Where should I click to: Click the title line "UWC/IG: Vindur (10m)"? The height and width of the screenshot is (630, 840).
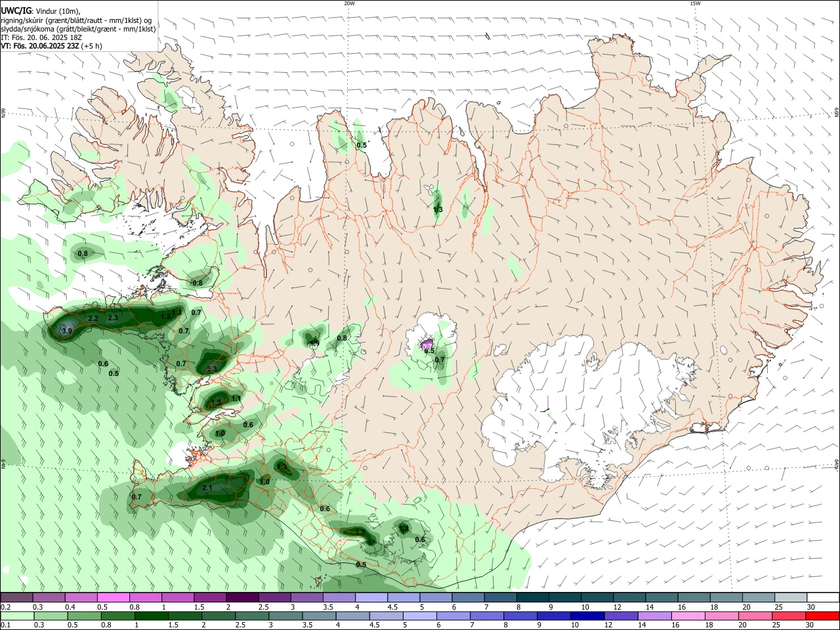[x=41, y=11]
